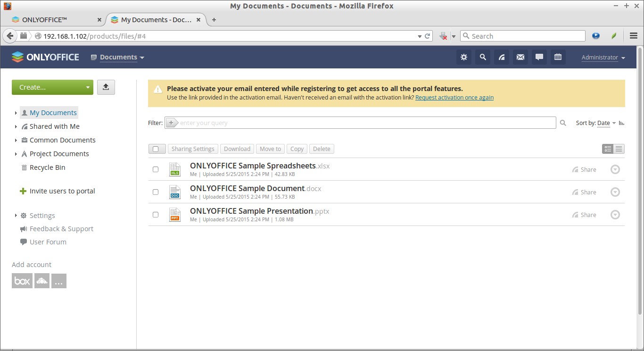Image resolution: width=644 pixels, height=351 pixels.
Task: Open the calendar icon in header
Action: coord(558,57)
